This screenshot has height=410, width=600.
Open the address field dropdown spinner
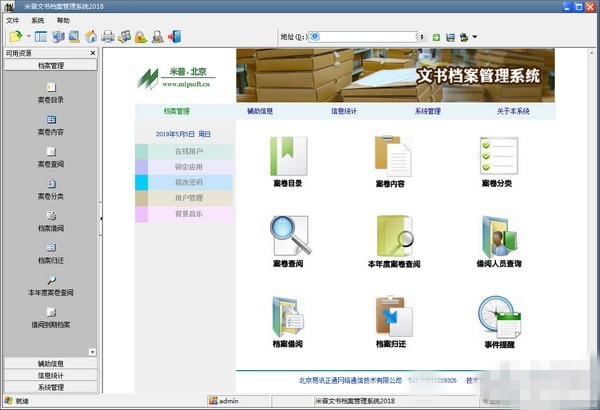point(422,37)
